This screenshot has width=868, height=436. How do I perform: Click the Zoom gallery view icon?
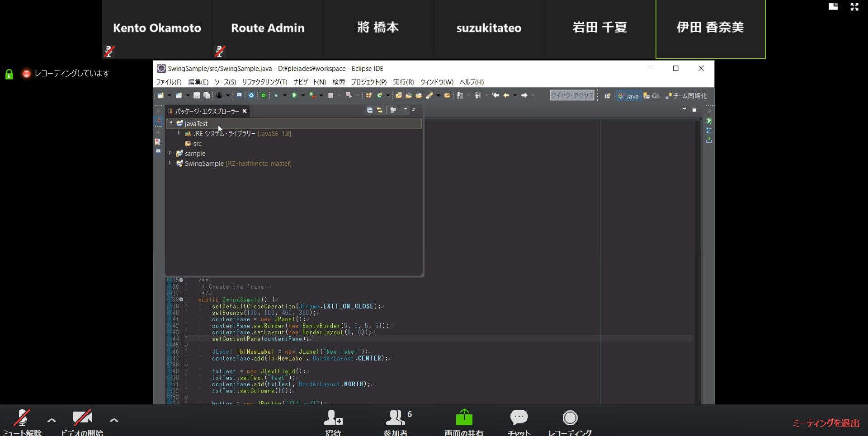pos(833,7)
